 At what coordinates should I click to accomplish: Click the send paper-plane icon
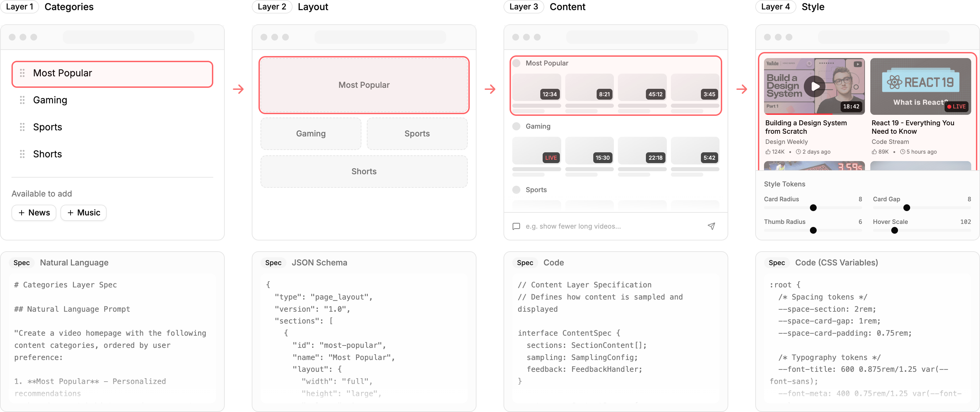click(711, 226)
